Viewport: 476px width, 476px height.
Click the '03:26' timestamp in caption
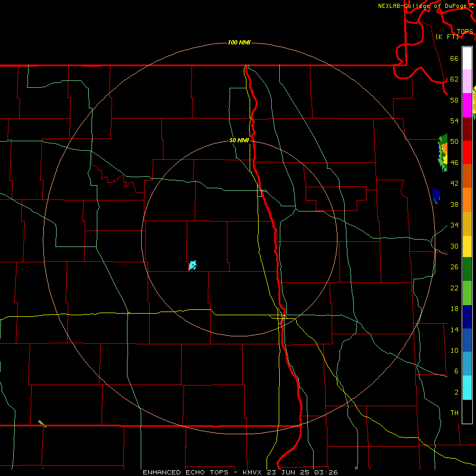[326, 472]
